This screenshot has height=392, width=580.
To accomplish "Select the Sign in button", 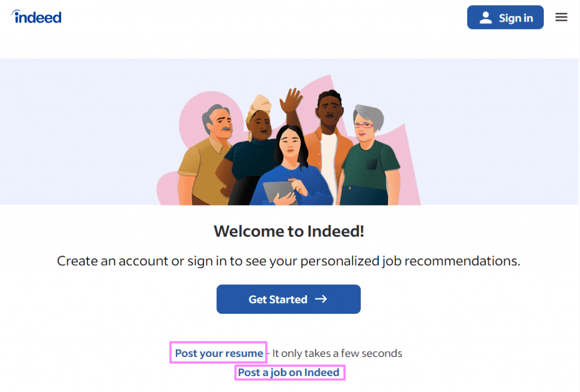I will point(505,17).
